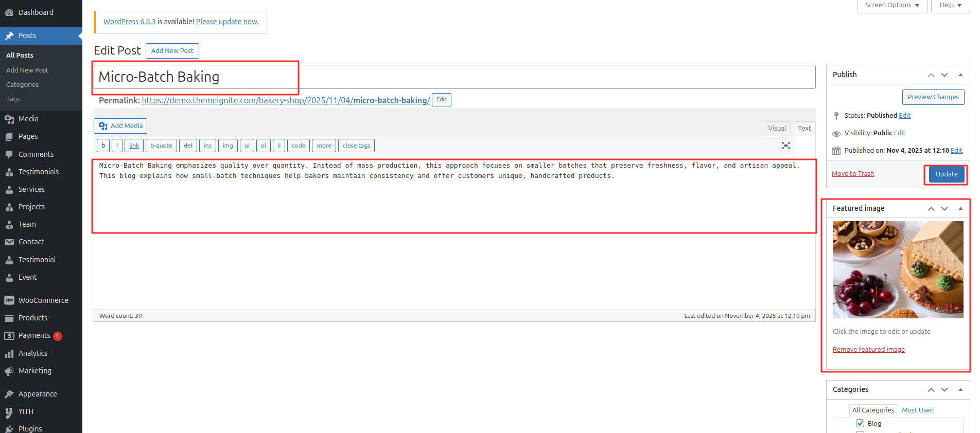
Task: Click the Products archive icon
Action: click(x=9, y=318)
